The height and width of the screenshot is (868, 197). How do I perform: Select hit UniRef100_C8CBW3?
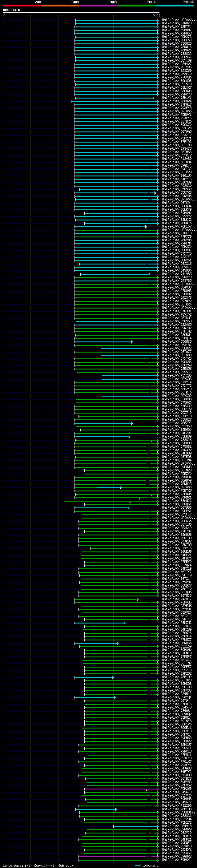(x=177, y=91)
